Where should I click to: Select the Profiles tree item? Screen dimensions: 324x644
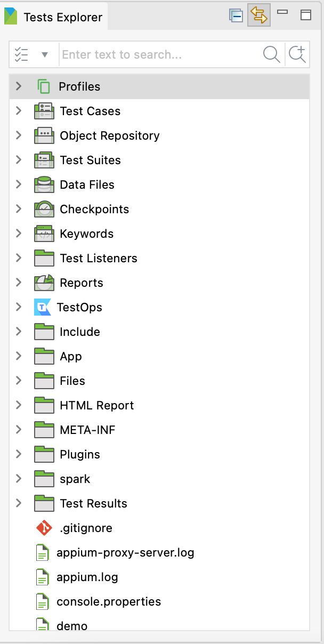click(79, 86)
